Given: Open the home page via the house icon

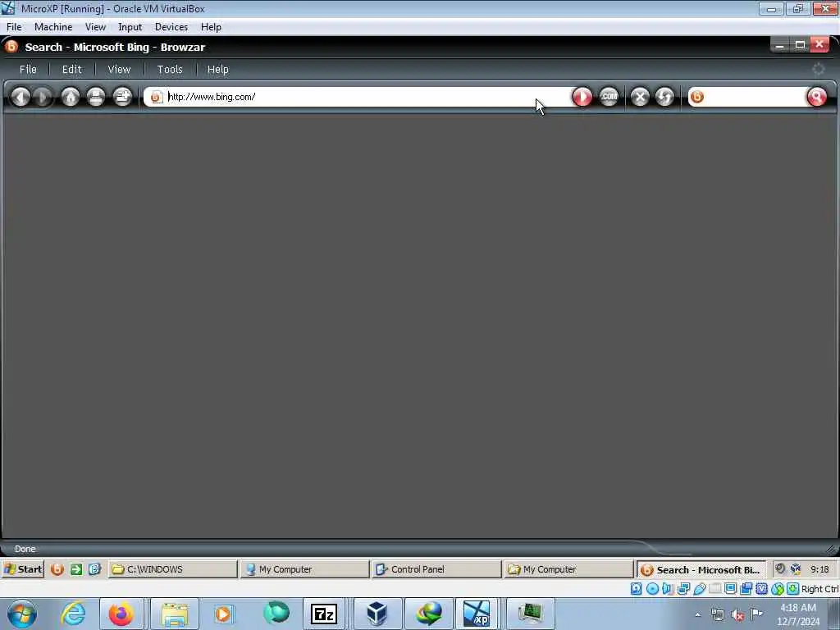Looking at the screenshot, I should (71, 97).
